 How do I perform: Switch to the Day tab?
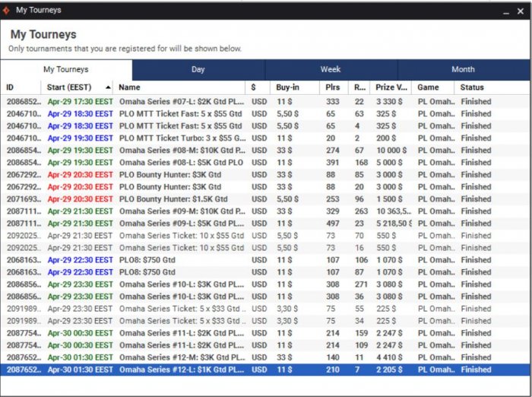pyautogui.click(x=198, y=69)
